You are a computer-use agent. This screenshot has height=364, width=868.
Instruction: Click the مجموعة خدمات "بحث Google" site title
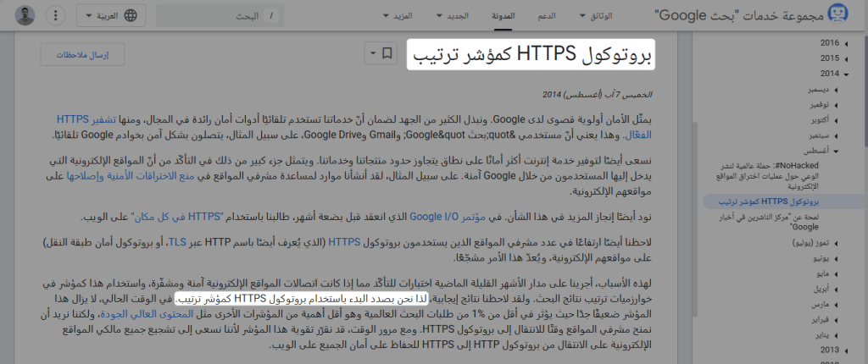click(x=737, y=15)
